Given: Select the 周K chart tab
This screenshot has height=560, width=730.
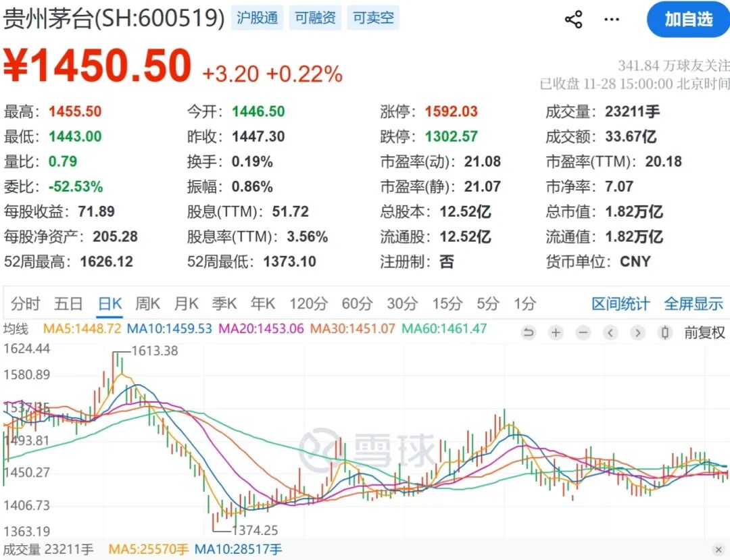Looking at the screenshot, I should pyautogui.click(x=147, y=304).
